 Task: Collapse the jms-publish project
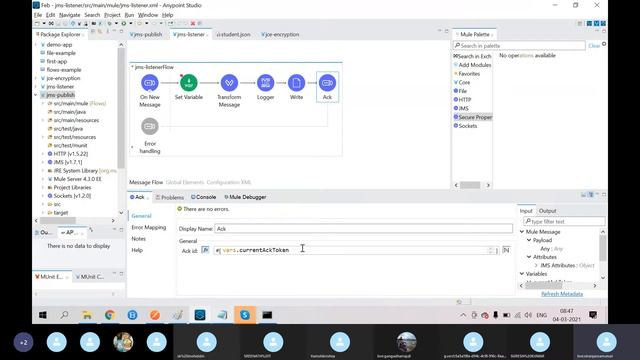click(36, 95)
